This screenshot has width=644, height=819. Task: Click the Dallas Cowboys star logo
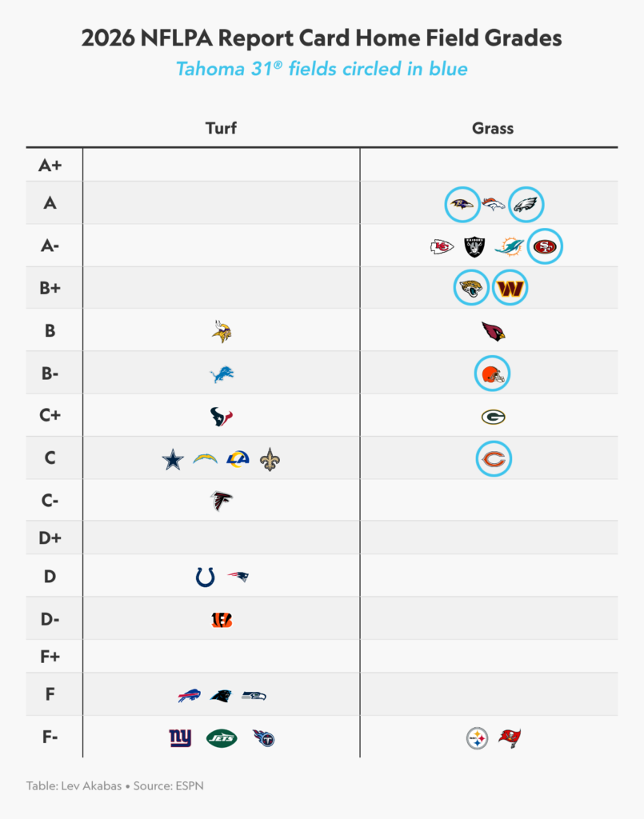point(173,459)
